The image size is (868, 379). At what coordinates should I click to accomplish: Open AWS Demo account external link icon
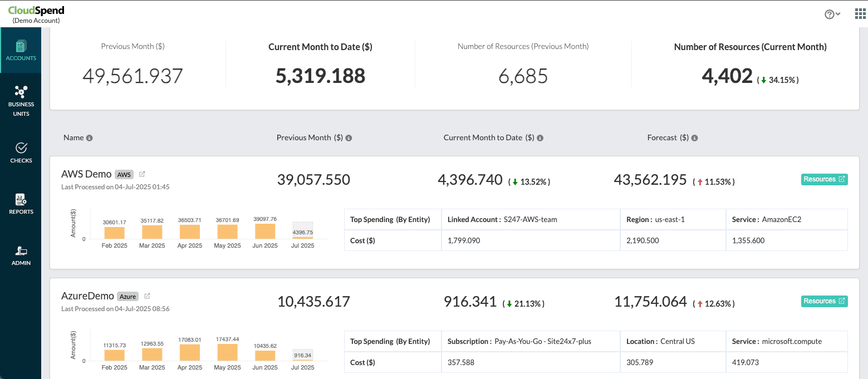coord(142,174)
